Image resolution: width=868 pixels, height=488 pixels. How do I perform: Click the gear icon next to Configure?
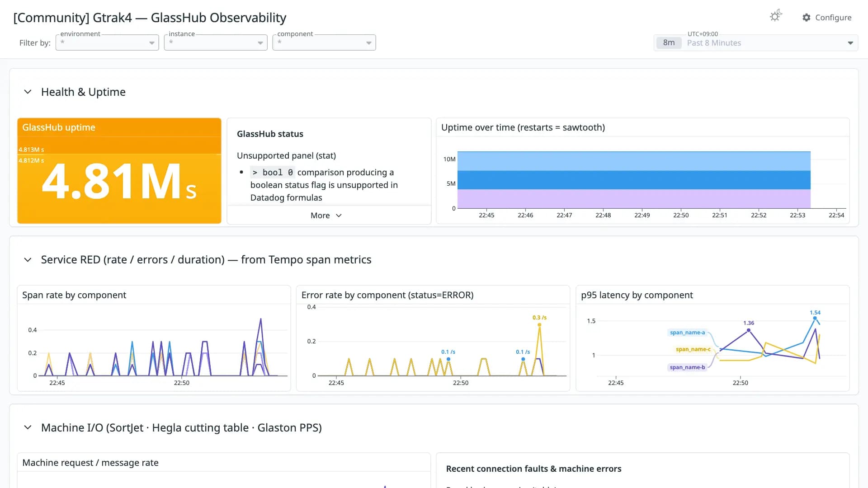pos(807,17)
